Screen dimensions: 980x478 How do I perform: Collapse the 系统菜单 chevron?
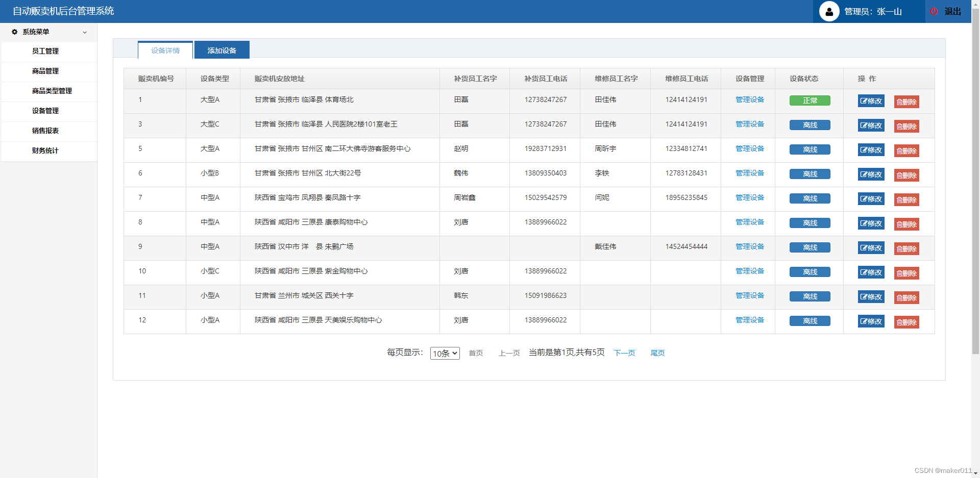click(85, 32)
